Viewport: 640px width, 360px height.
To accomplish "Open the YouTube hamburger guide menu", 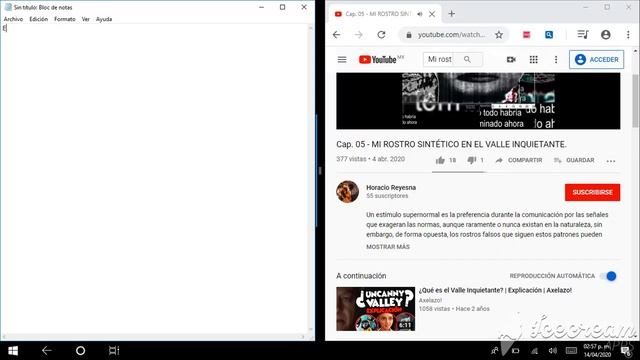I will tap(342, 60).
